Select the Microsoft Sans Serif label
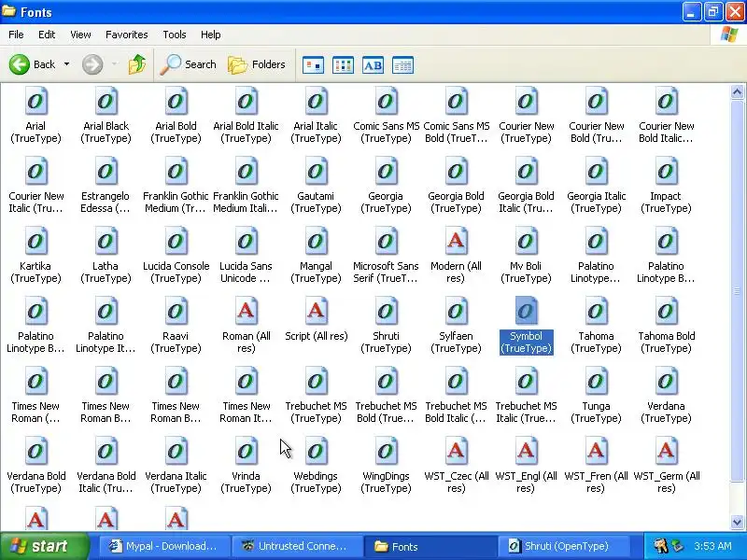The height and width of the screenshot is (560, 747). 386,273
